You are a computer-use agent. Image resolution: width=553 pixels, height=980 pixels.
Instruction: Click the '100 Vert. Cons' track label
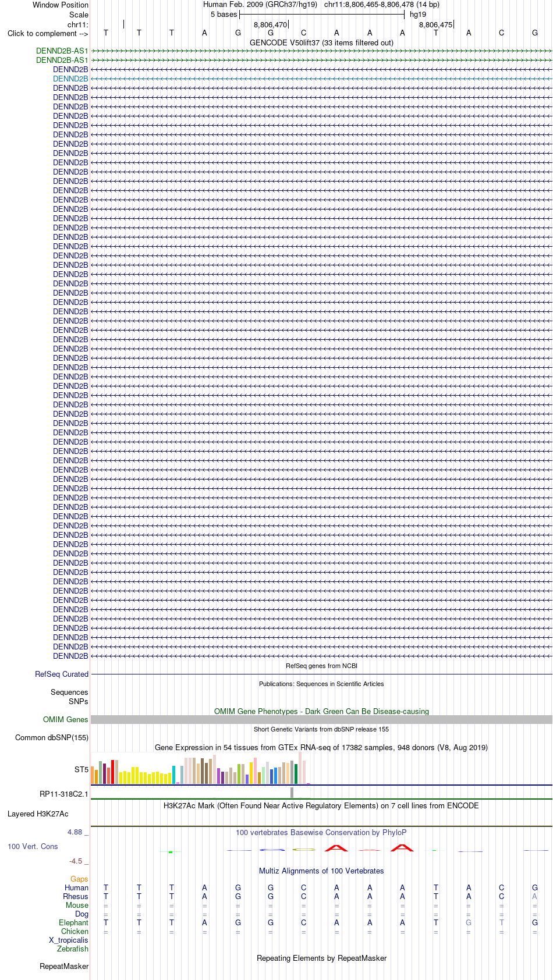[33, 846]
